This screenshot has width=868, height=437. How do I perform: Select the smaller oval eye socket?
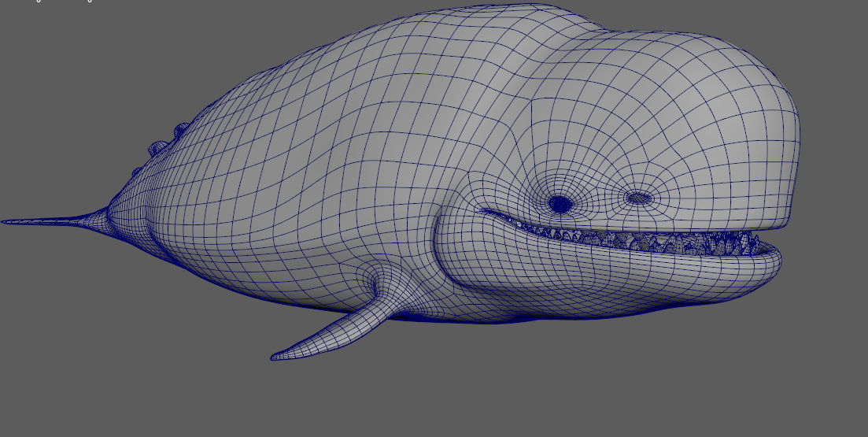(x=638, y=198)
